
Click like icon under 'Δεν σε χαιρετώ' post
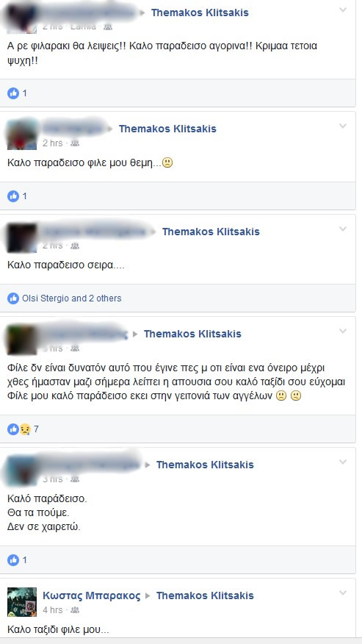coord(13,559)
